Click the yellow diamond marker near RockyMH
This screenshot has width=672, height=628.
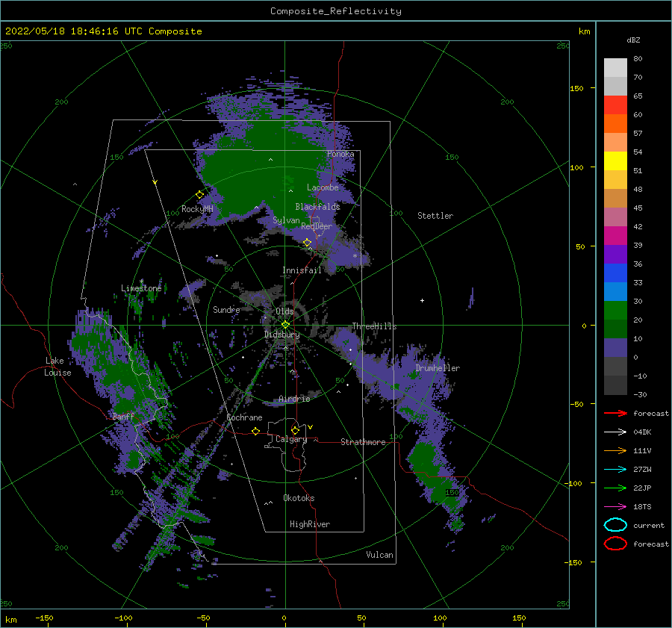(x=199, y=195)
